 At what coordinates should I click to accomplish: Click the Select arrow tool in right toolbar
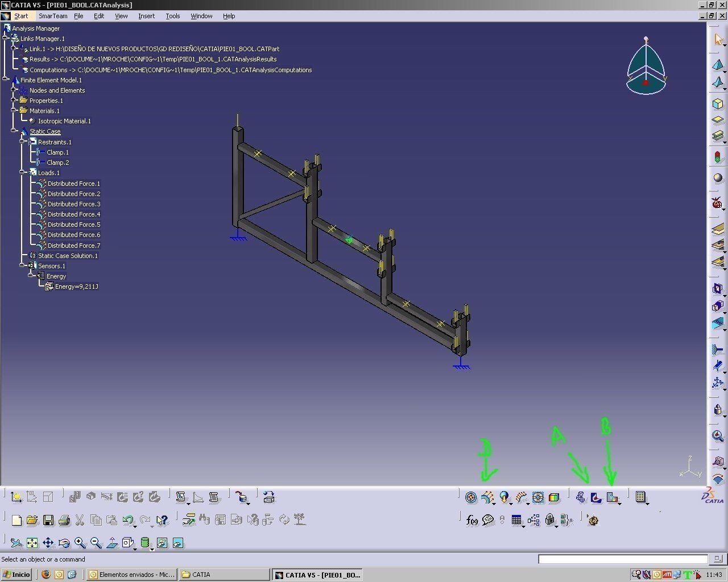click(718, 39)
